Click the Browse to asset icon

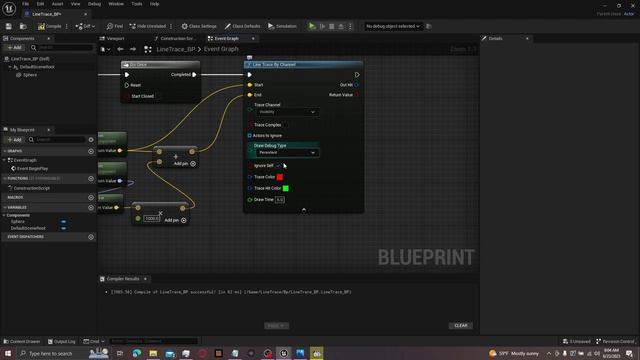click(x=23, y=26)
